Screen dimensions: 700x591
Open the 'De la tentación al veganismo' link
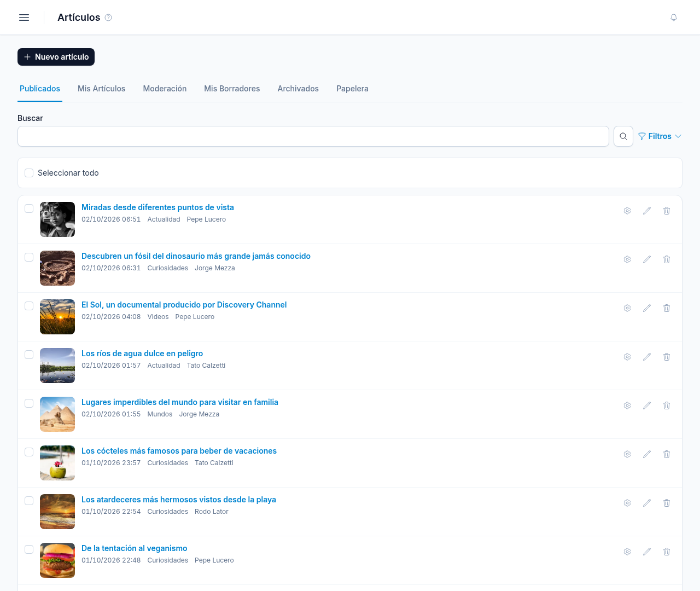click(134, 548)
